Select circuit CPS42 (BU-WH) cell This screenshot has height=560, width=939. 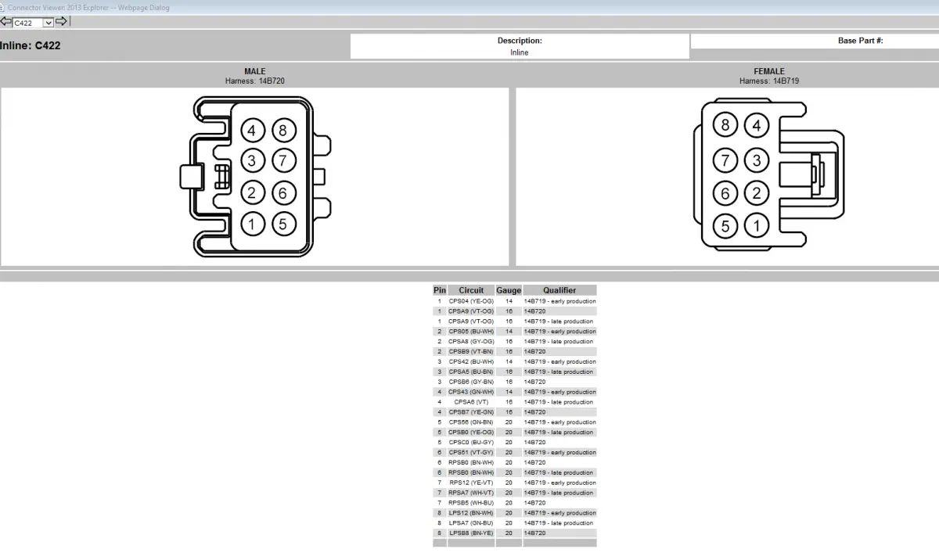471,362
